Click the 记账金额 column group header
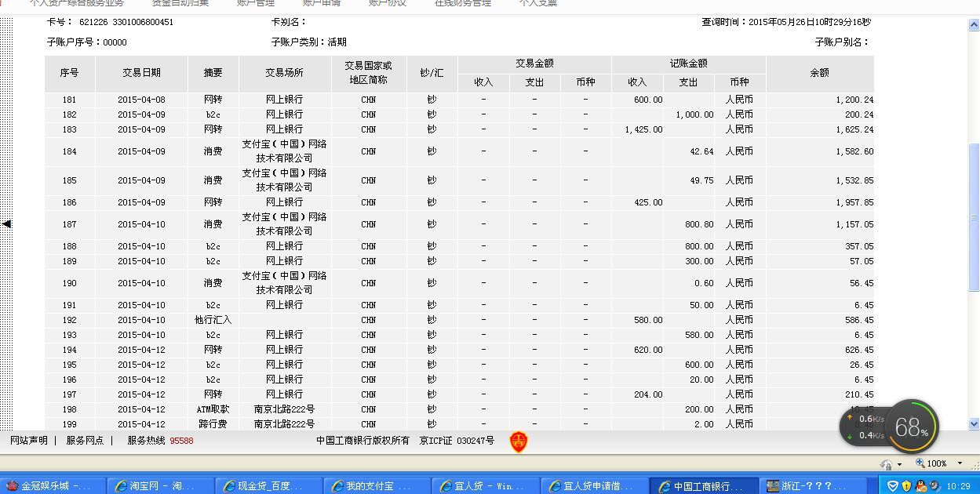Viewport: 980px width, 494px height. [689, 64]
